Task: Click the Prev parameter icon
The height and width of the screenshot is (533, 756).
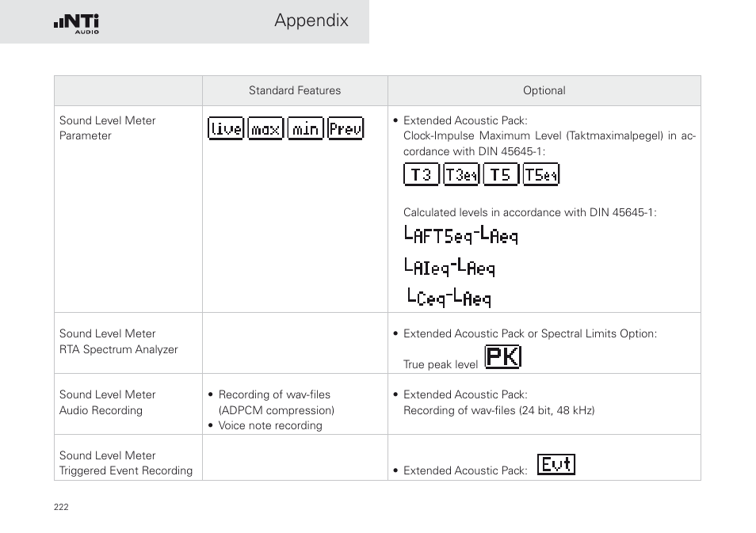Action: (346, 128)
